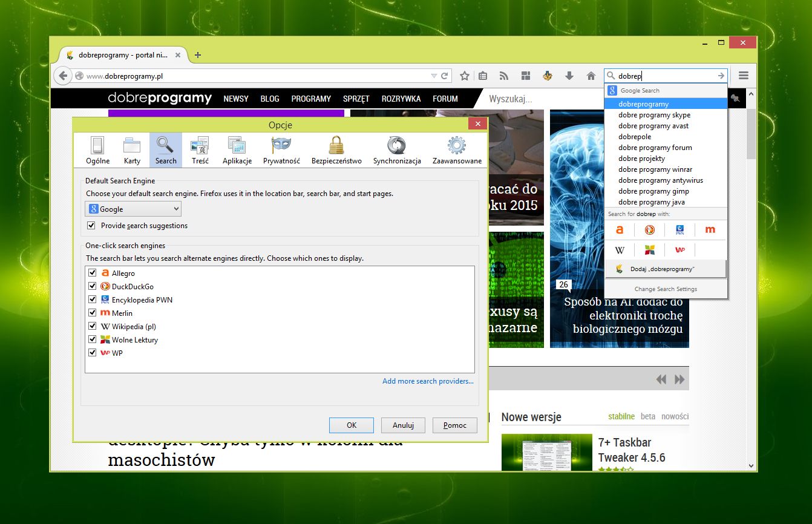Image resolution: width=812 pixels, height=524 pixels.
Task: Open a new tab with plus button
Action: (197, 55)
